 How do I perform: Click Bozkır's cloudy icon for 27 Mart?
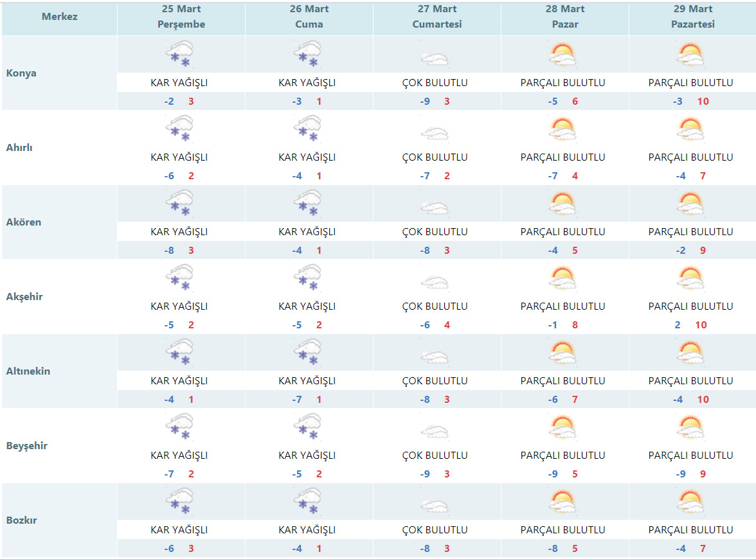pyautogui.click(x=435, y=506)
